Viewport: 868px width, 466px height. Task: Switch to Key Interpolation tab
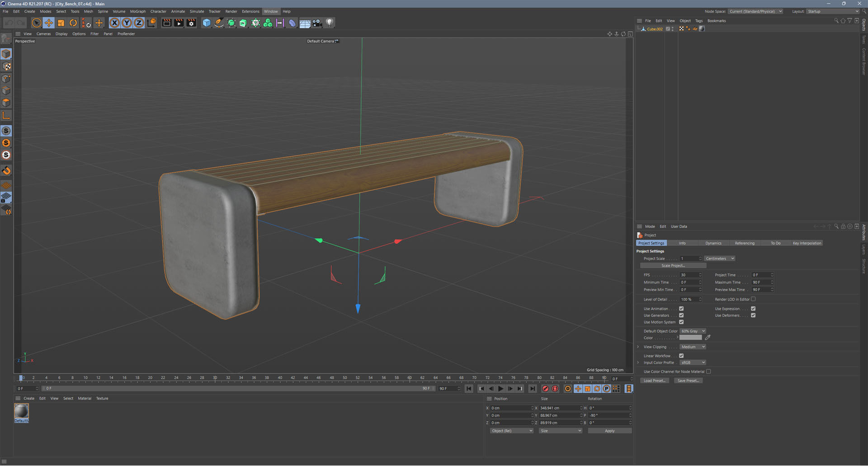coord(807,243)
